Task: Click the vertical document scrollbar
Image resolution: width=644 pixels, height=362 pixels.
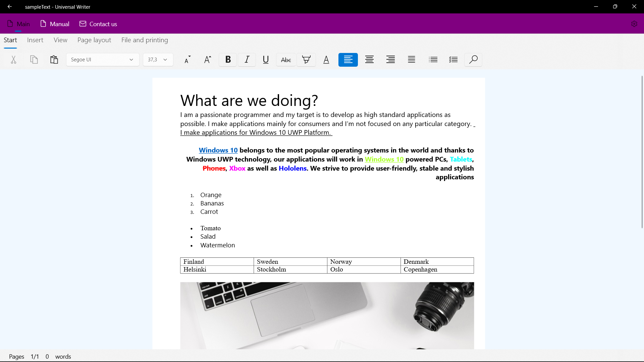Action: pyautogui.click(x=642, y=153)
